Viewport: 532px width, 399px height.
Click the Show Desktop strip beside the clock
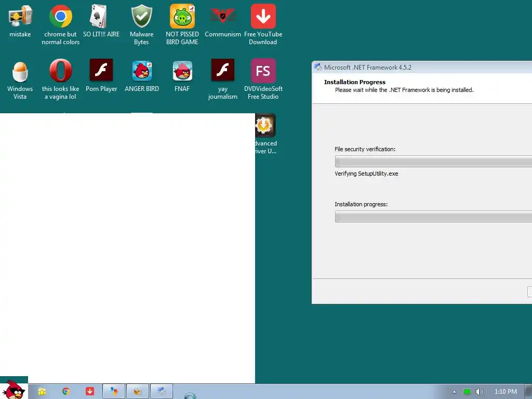(x=528, y=392)
